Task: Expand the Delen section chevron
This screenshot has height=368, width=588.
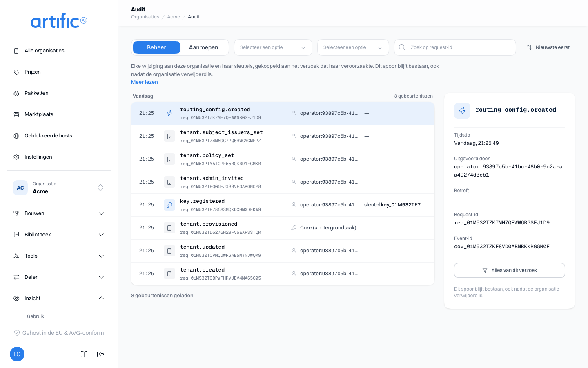Action: [101, 277]
